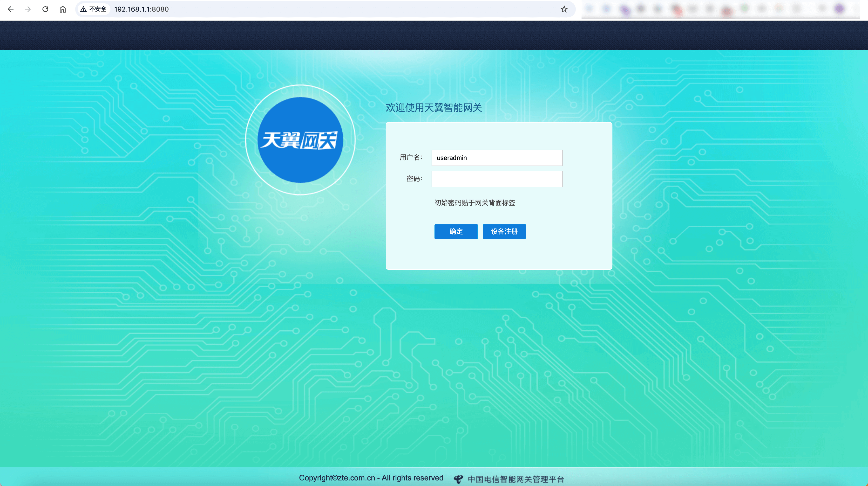This screenshot has height=486, width=868.
Task: Go back using the browser back arrow
Action: pos(11,9)
